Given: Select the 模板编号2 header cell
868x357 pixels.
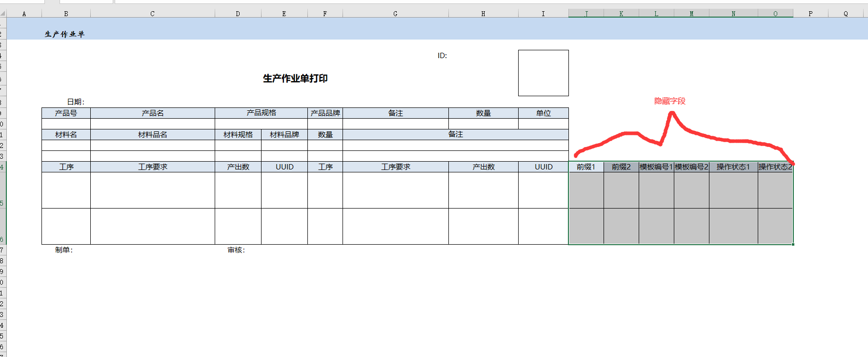Looking at the screenshot, I should 691,167.
